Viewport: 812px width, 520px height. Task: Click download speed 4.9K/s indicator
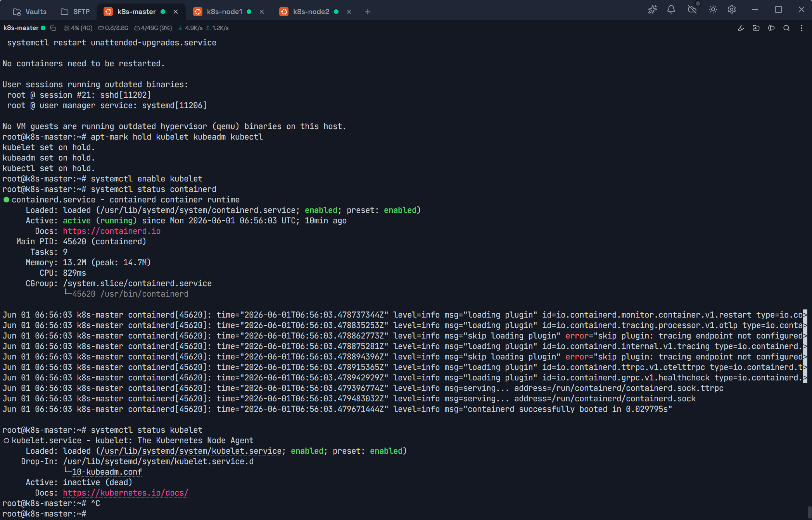(x=190, y=28)
